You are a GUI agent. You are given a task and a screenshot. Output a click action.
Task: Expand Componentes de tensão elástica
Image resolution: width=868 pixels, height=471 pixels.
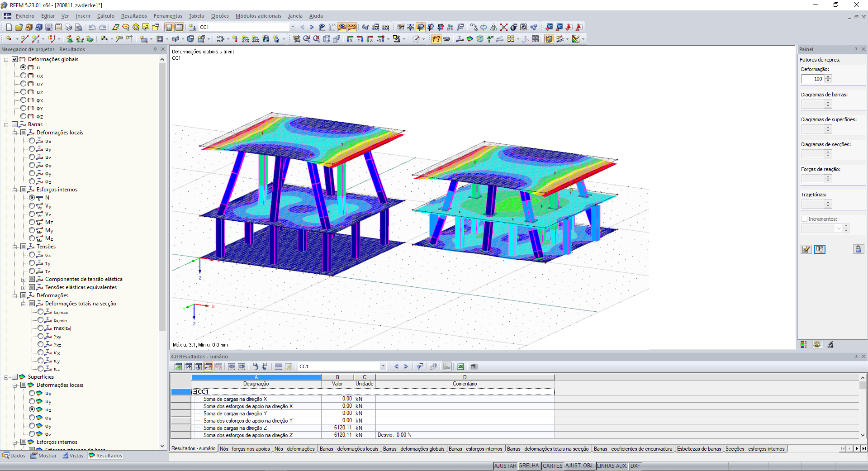(24, 279)
